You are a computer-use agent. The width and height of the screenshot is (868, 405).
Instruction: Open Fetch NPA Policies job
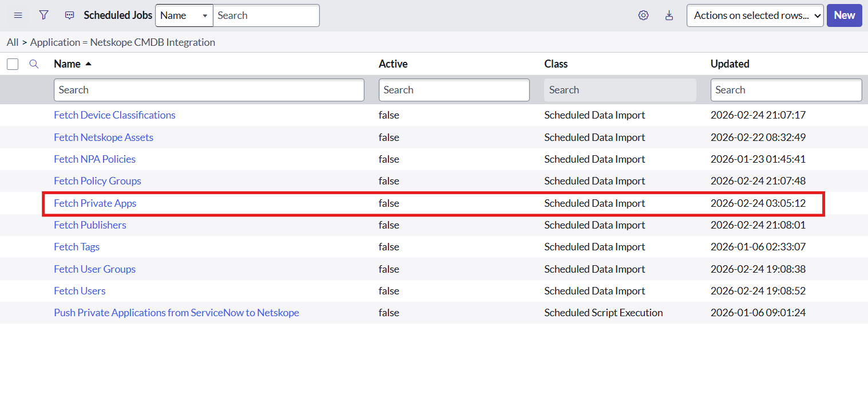click(94, 159)
